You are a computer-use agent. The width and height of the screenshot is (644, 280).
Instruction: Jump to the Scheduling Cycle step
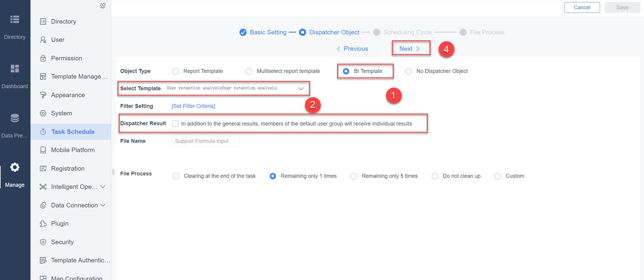click(x=402, y=32)
